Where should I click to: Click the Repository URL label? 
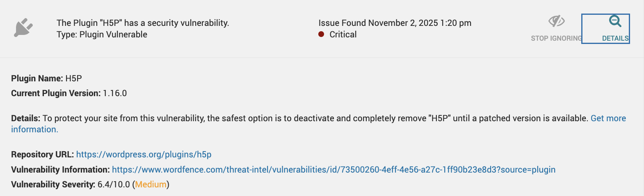pos(42,154)
